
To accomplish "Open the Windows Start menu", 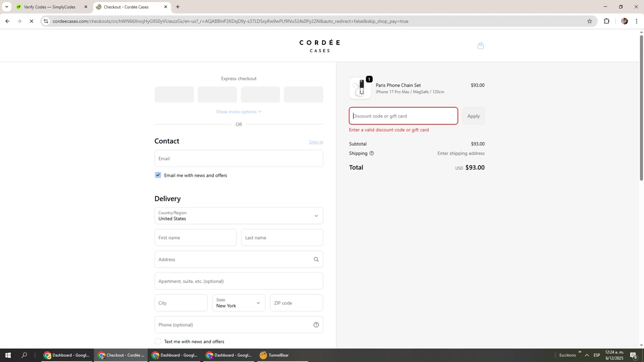I will point(8,355).
